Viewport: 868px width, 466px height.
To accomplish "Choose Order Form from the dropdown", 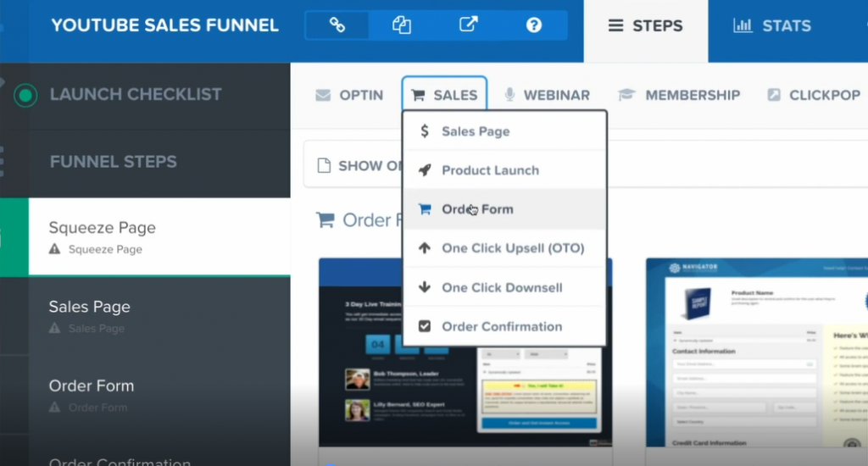I will 505,209.
